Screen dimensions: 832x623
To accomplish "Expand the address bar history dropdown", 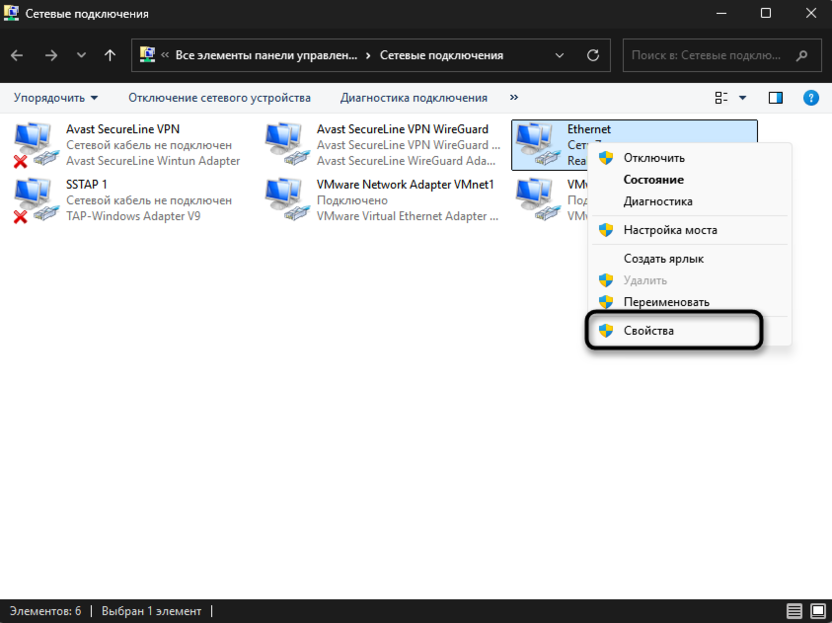I will (561, 56).
